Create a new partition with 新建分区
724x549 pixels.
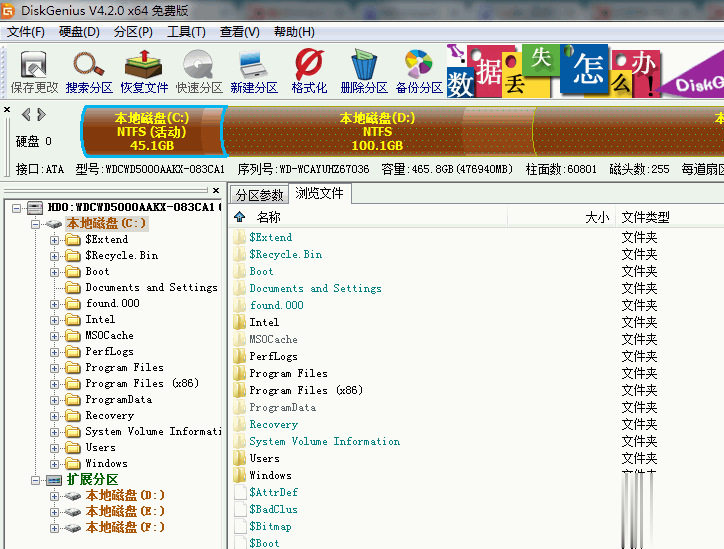(254, 72)
